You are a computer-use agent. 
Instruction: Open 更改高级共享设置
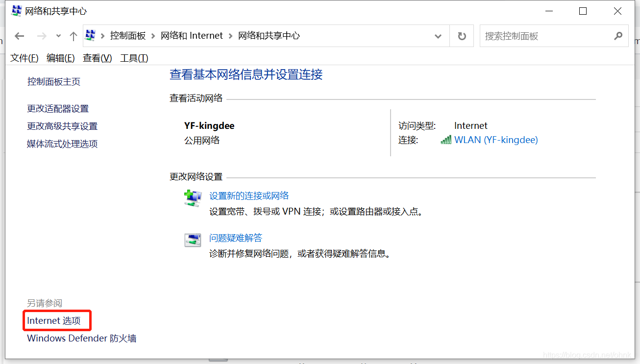(62, 126)
